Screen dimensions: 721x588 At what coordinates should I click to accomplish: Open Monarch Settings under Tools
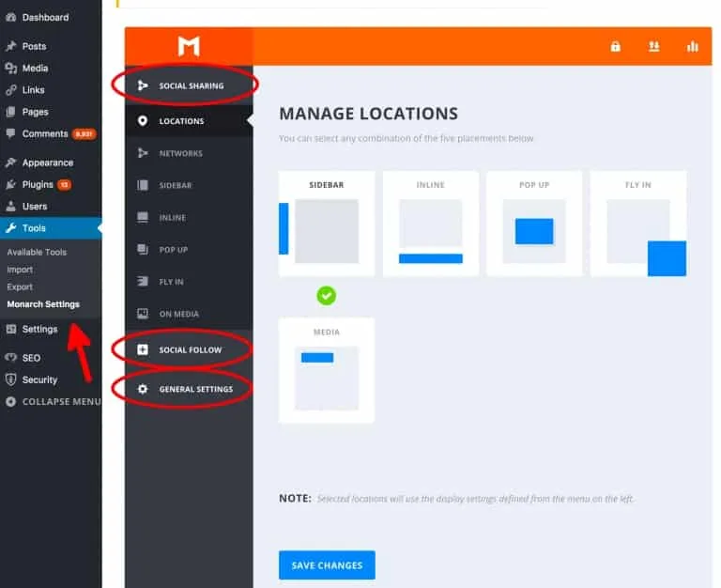pyautogui.click(x=43, y=304)
